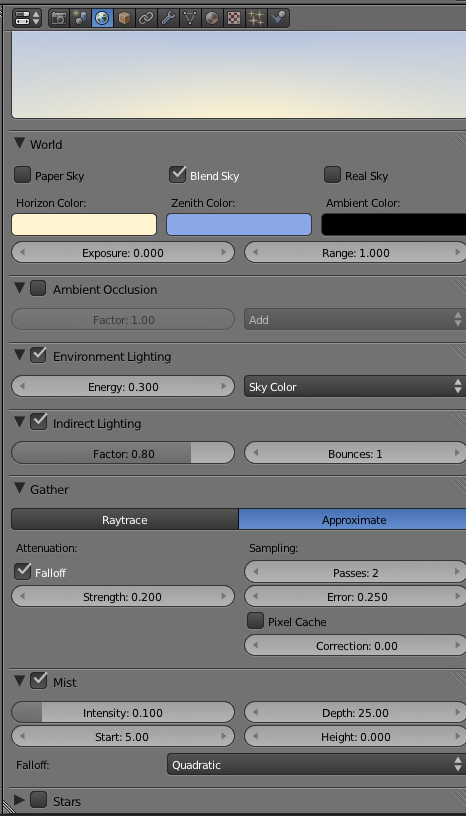Decrease Energy with its left arrow
The width and height of the screenshot is (466, 816).
(x=22, y=387)
